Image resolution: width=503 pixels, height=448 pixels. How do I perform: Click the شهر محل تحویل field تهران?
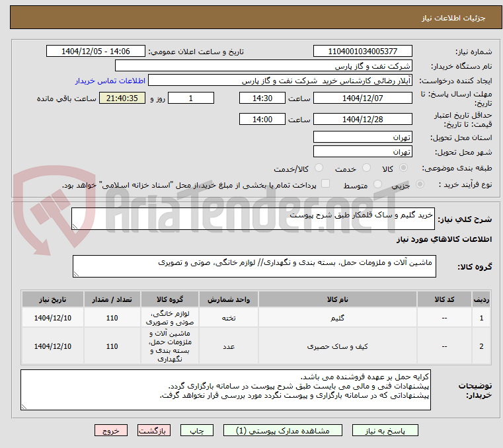pos(362,151)
